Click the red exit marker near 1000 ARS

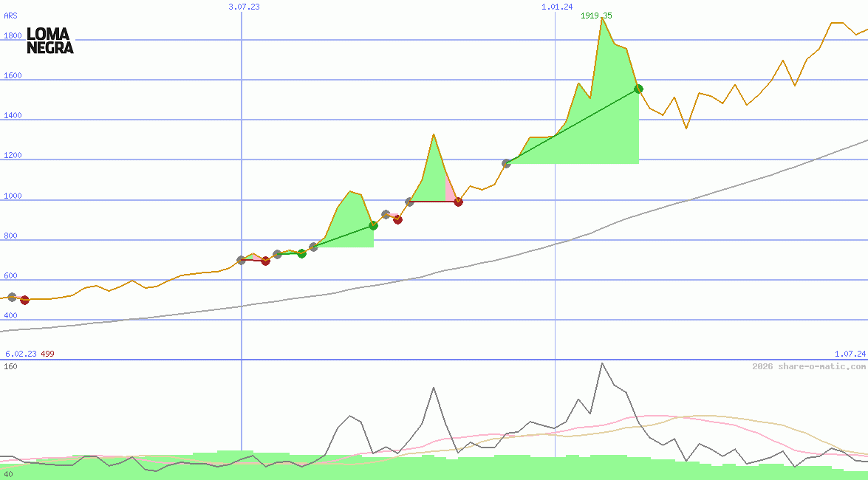tap(458, 201)
